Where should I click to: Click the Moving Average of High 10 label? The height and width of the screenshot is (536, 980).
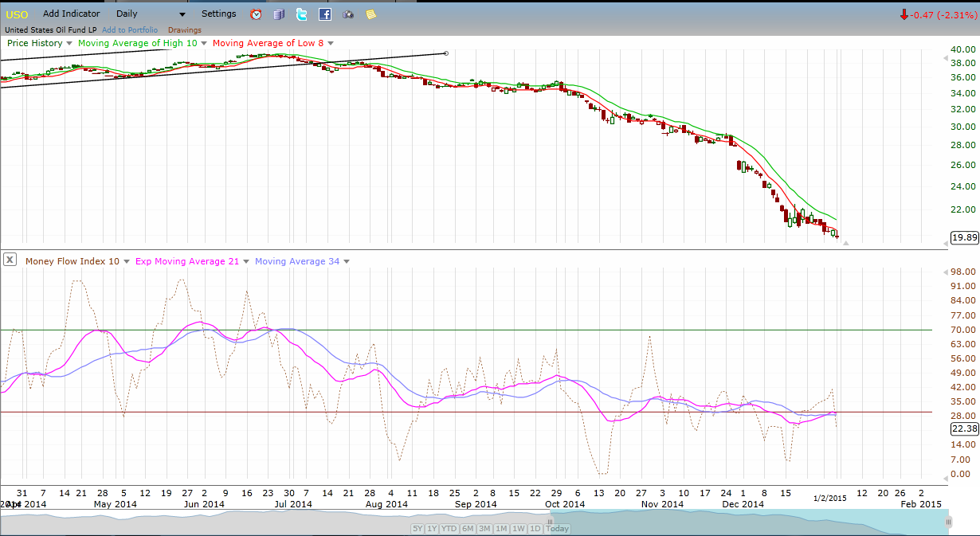click(x=137, y=43)
